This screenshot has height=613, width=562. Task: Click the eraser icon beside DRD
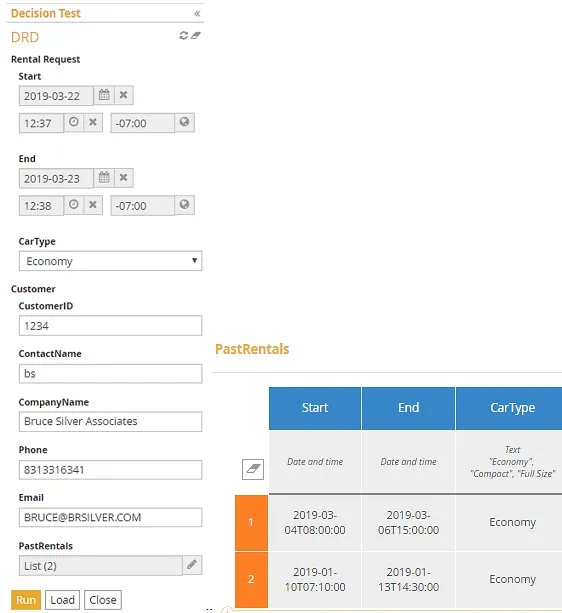(195, 36)
